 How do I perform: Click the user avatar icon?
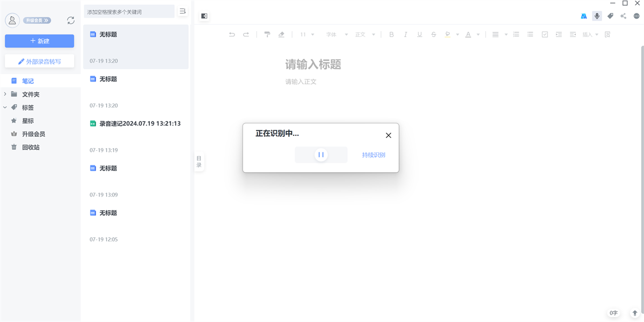[12, 20]
